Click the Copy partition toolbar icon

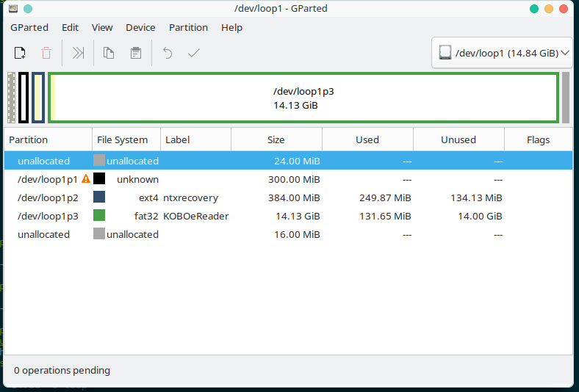[x=109, y=53]
